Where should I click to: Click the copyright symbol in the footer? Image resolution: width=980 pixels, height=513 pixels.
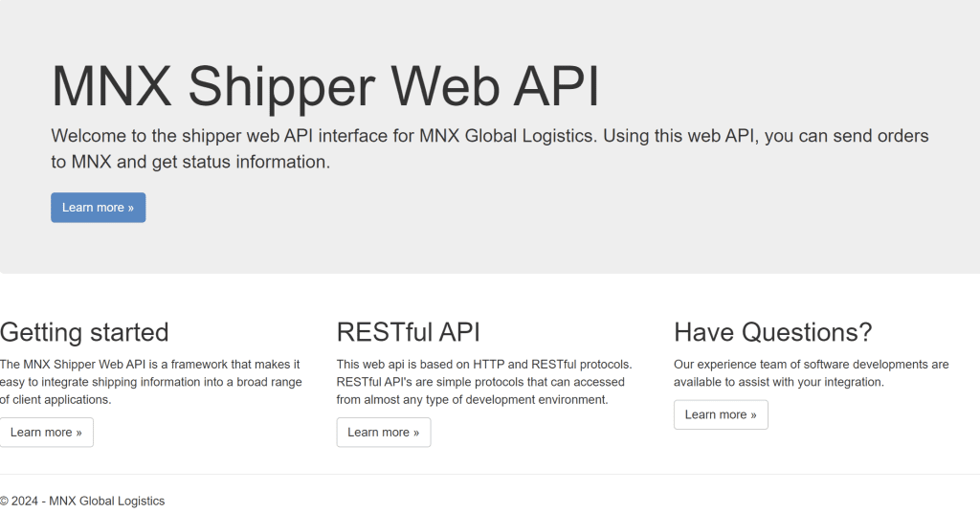[4, 502]
